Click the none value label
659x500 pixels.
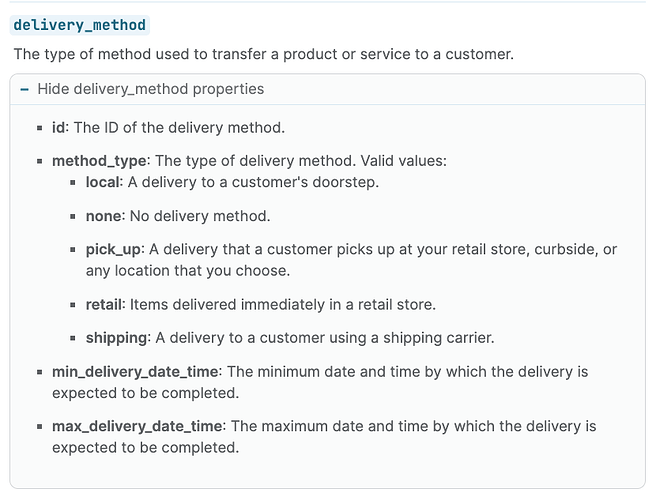coord(103,215)
